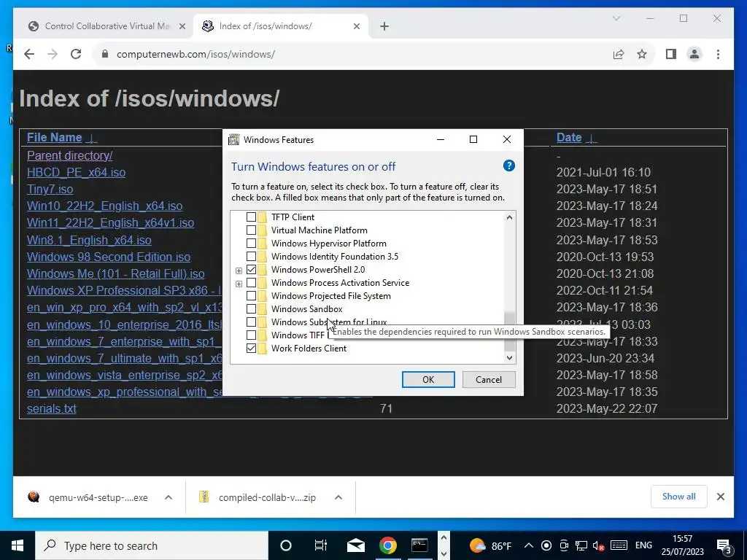Image resolution: width=747 pixels, height=560 pixels.
Task: Close the downloads bar with X
Action: 720,497
